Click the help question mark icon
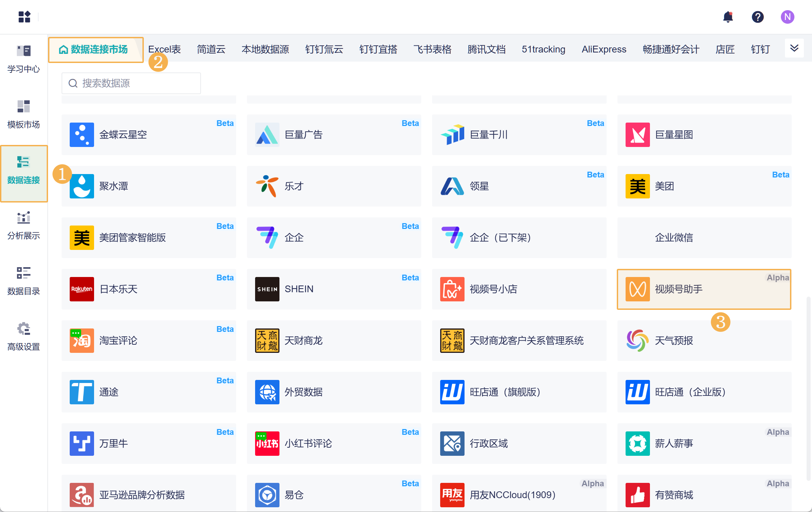The height and width of the screenshot is (512, 812). point(758,17)
